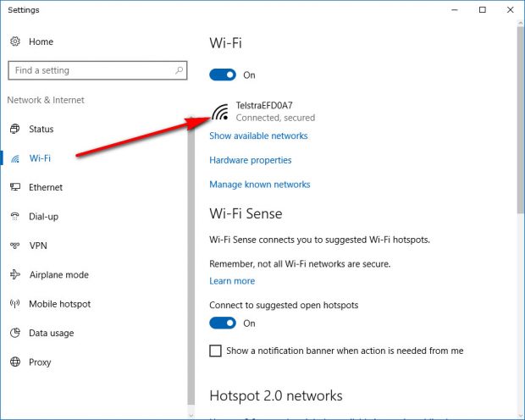
Task: Click the TelstraEFD0A7 Wi-Fi signal icon
Action: (x=220, y=112)
